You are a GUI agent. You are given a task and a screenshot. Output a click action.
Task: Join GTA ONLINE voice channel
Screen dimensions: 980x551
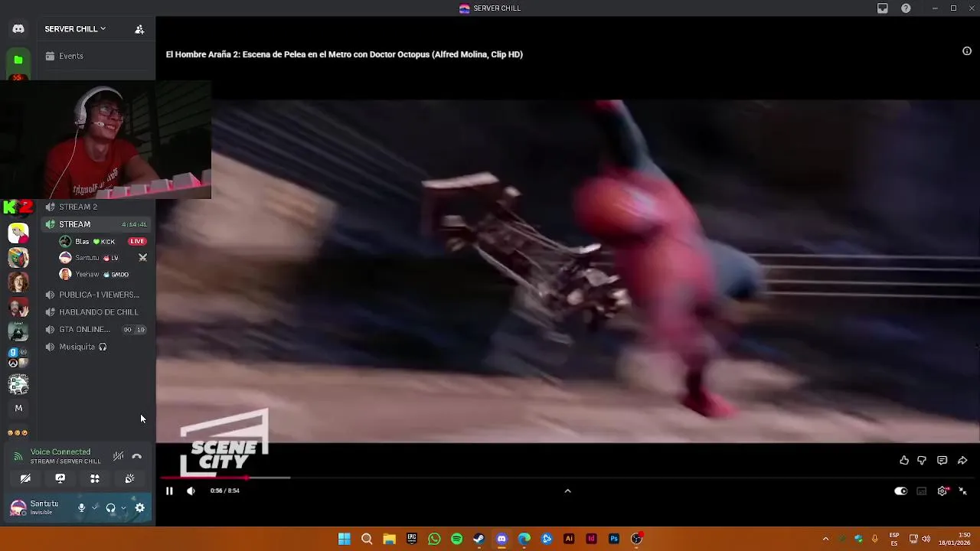pyautogui.click(x=96, y=330)
